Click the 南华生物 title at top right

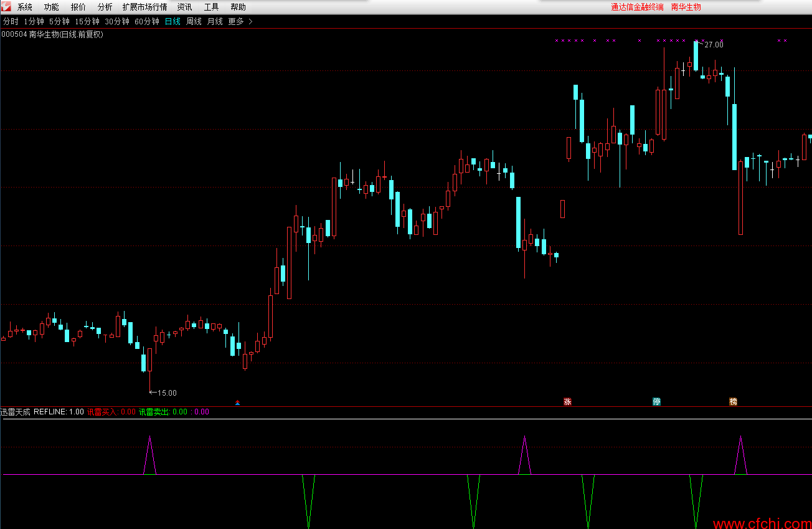[686, 7]
